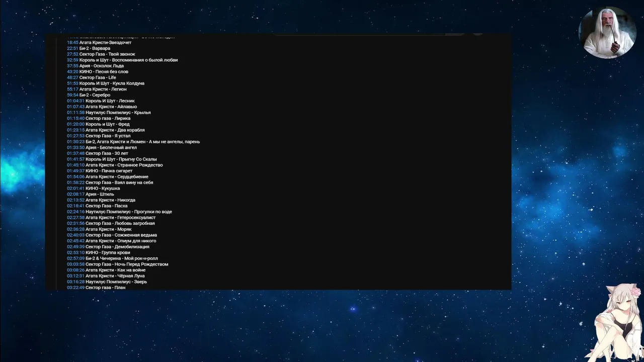The image size is (644, 362).
Task: Select the text 'Сектор Газа - Твой звонок'
Action: (x=107, y=54)
